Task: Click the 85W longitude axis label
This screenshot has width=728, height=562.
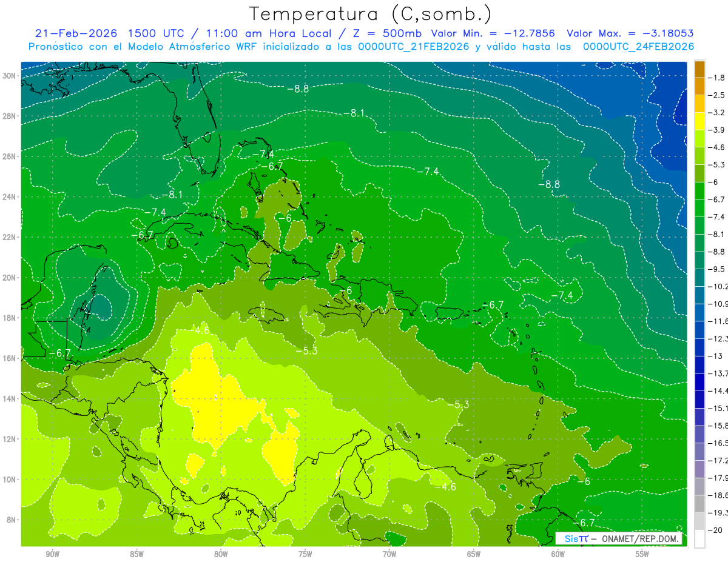Action: (136, 554)
